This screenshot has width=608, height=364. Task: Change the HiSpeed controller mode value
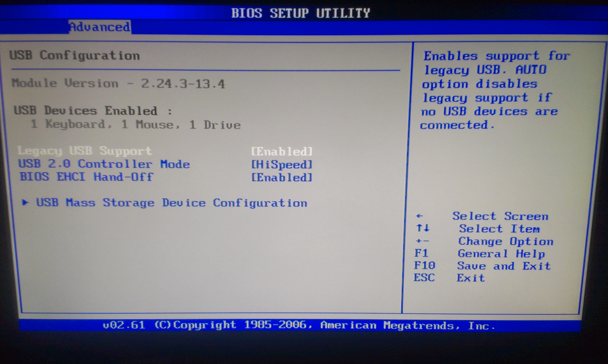pos(282,165)
